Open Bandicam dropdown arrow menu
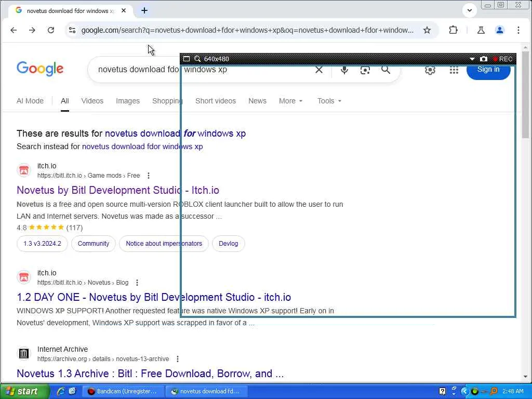The image size is (532, 399). tap(472, 59)
